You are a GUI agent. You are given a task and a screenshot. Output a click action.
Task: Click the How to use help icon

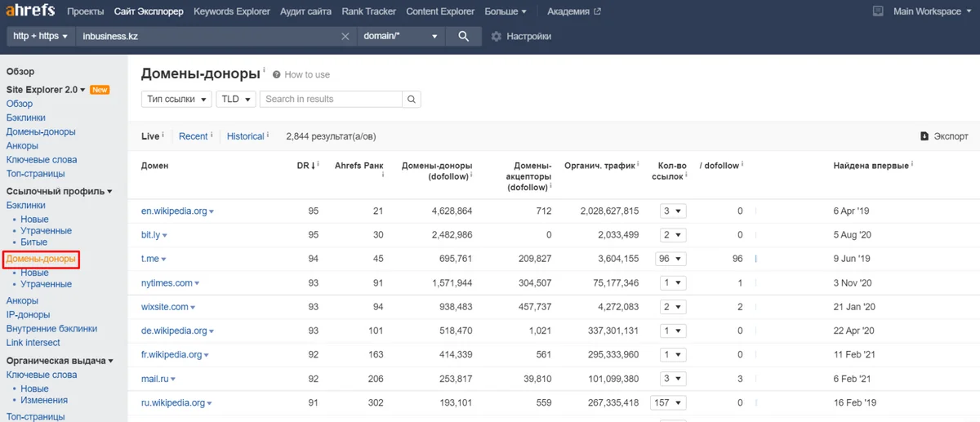[x=277, y=74]
